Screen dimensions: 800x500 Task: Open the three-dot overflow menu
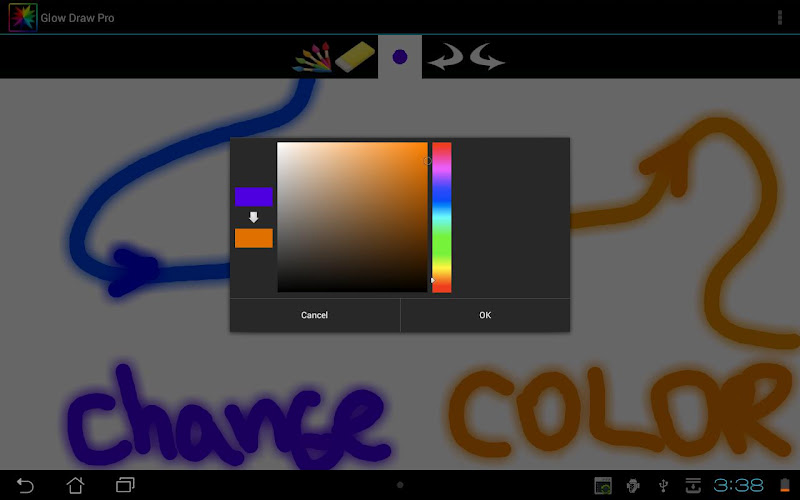point(780,17)
